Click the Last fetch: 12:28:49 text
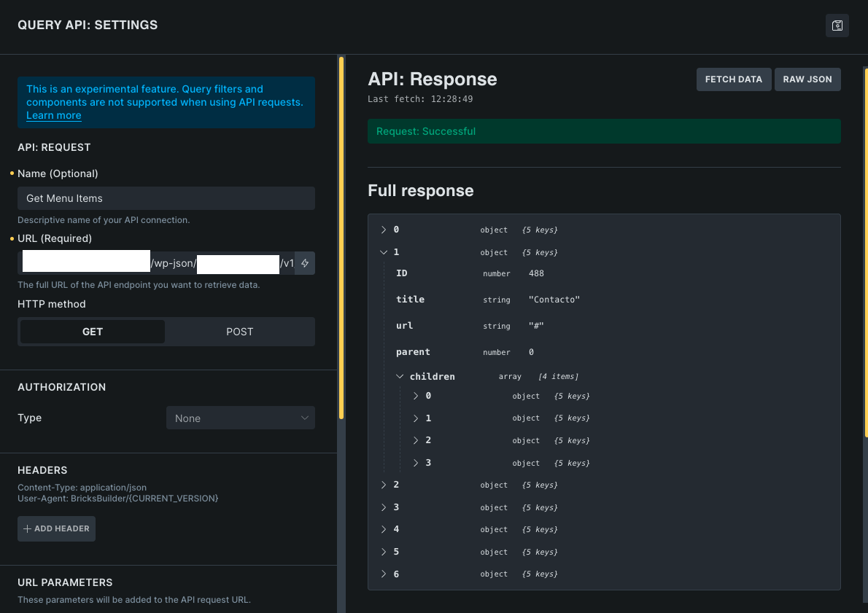This screenshot has width=868, height=613. (420, 99)
